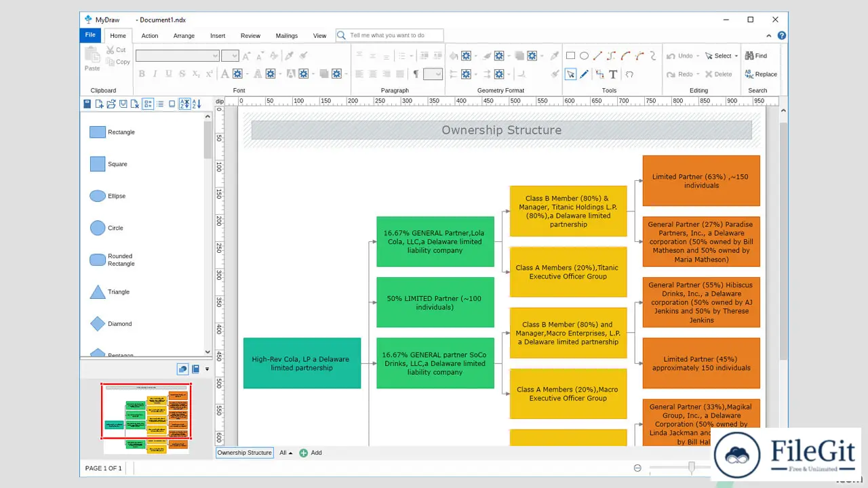This screenshot has height=488, width=868.
Task: Expand the Select dropdown arrow
Action: [x=736, y=56]
